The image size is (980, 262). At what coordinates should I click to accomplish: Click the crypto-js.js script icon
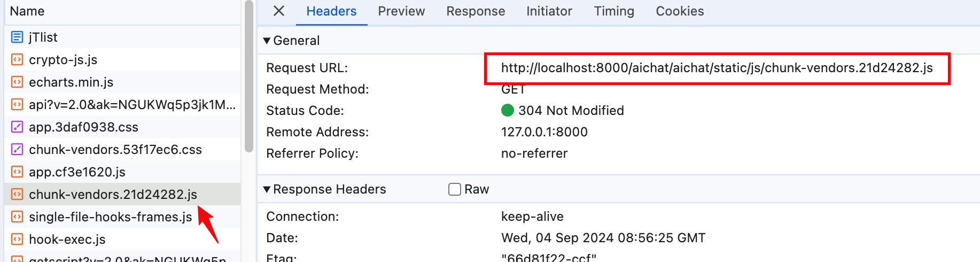tap(17, 60)
